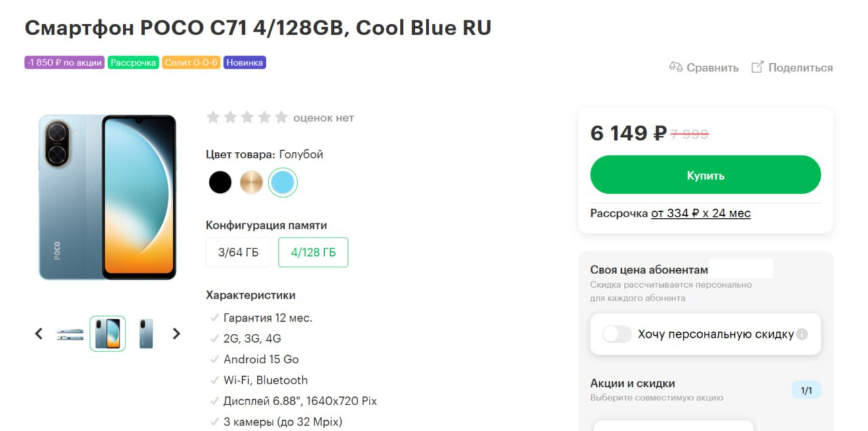Select the side-view phone thumbnail
The height and width of the screenshot is (431, 868).
pyautogui.click(x=70, y=334)
